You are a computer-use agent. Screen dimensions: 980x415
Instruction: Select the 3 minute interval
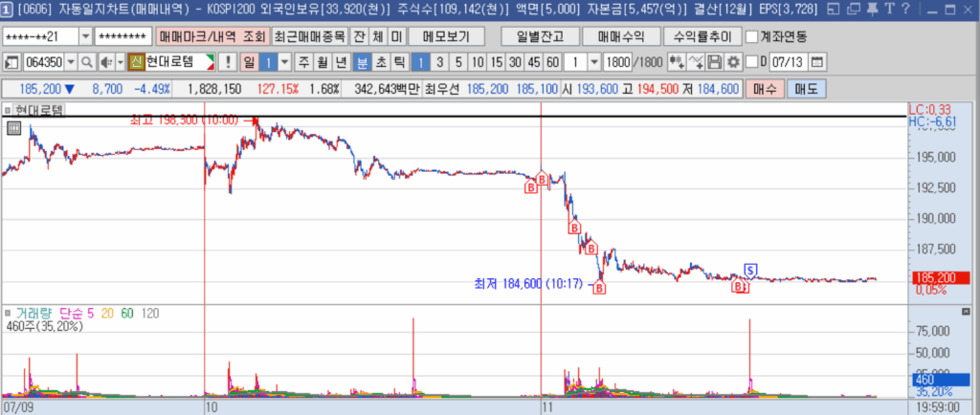point(440,62)
